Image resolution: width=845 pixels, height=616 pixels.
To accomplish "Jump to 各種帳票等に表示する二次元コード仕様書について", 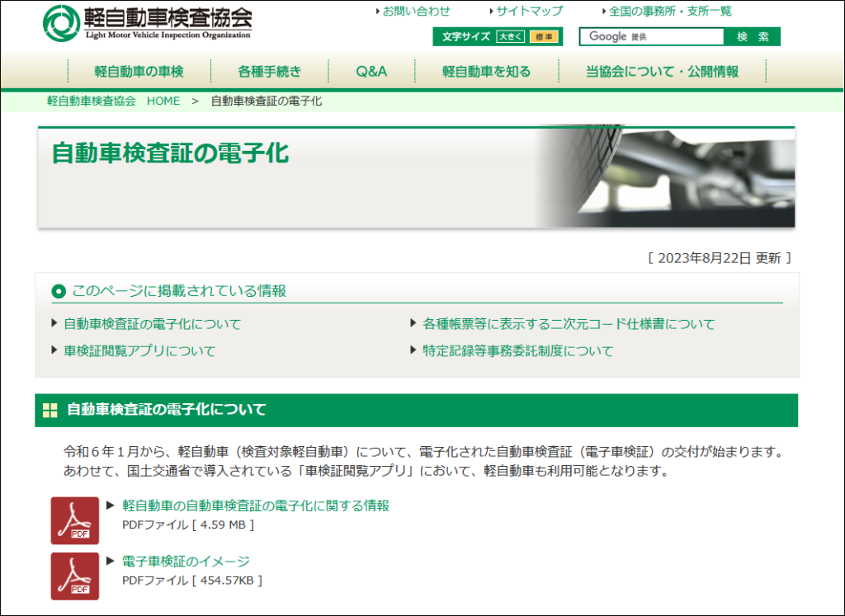I will pos(569,324).
